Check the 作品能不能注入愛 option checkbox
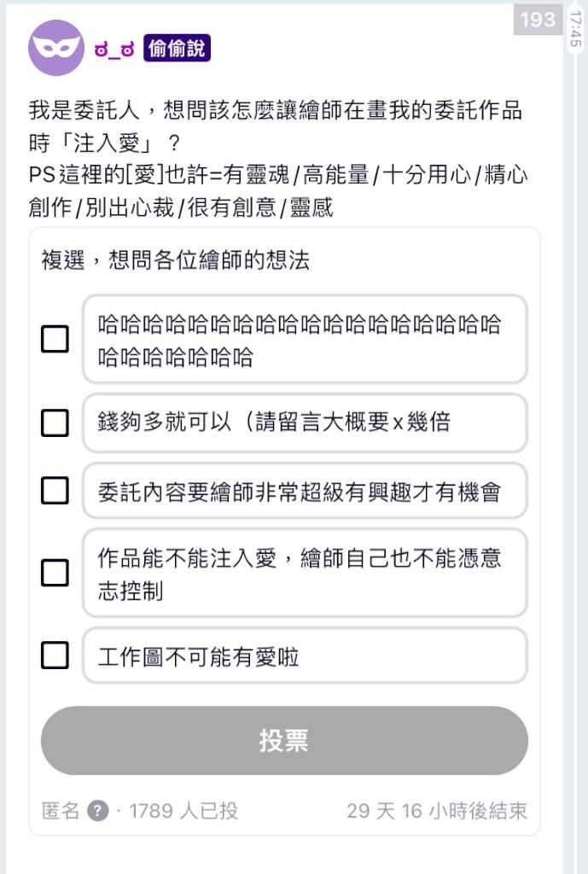The image size is (588, 874). 55,573
